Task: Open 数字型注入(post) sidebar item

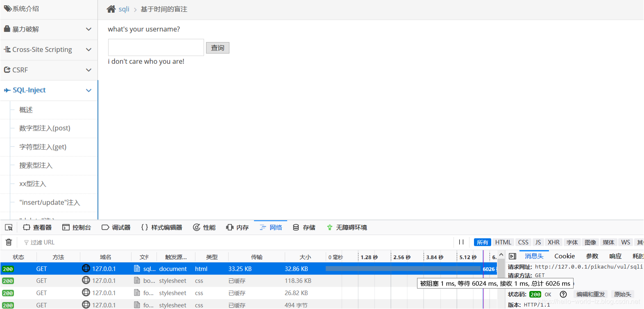Action: 45,128
